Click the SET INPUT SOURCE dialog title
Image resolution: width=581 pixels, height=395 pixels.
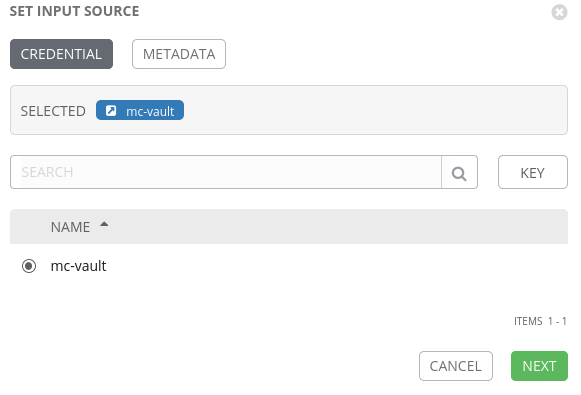[x=74, y=11]
